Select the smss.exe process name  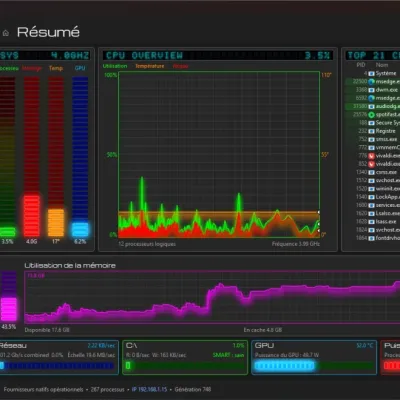pyautogui.click(x=387, y=139)
